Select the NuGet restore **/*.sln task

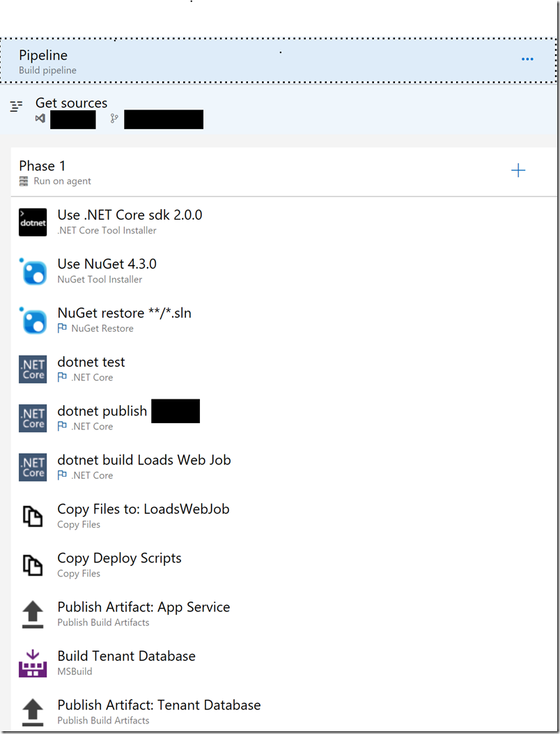tap(125, 313)
